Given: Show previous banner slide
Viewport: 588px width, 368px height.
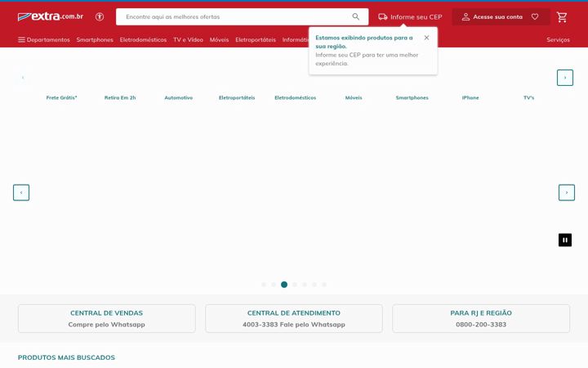Looking at the screenshot, I should (21, 193).
